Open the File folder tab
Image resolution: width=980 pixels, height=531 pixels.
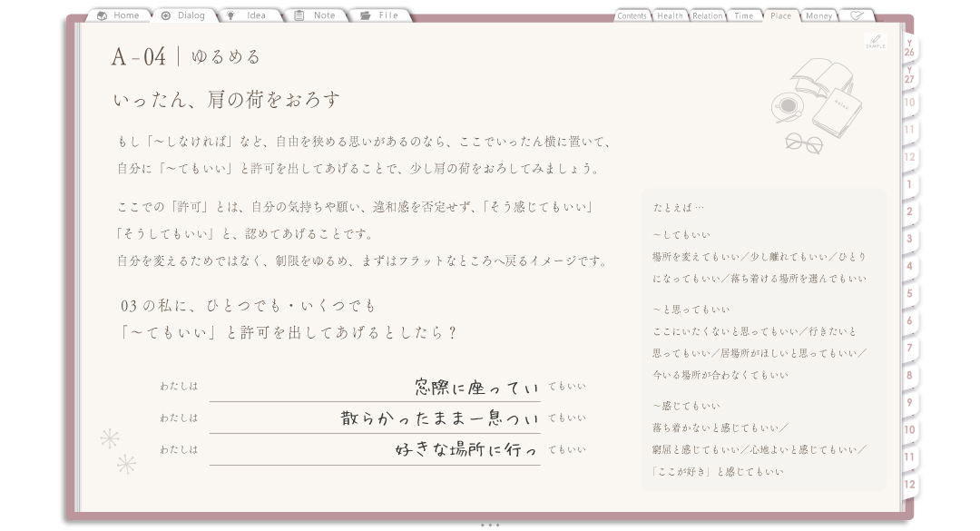tap(380, 15)
